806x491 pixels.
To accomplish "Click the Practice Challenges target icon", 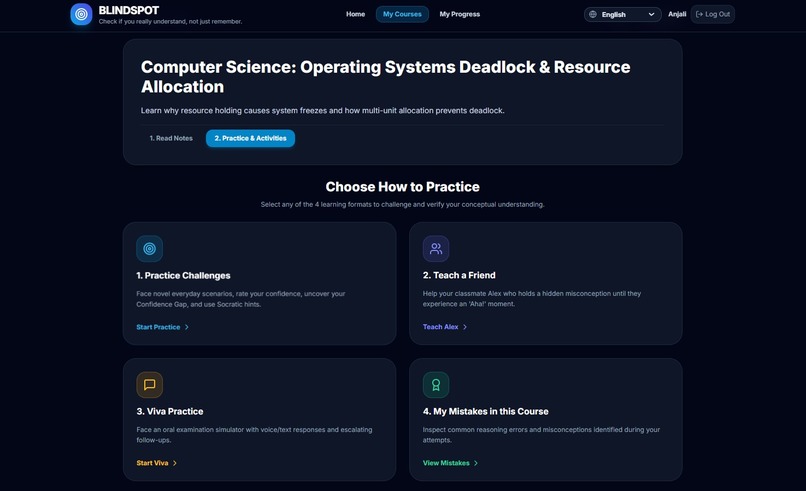I will [150, 249].
